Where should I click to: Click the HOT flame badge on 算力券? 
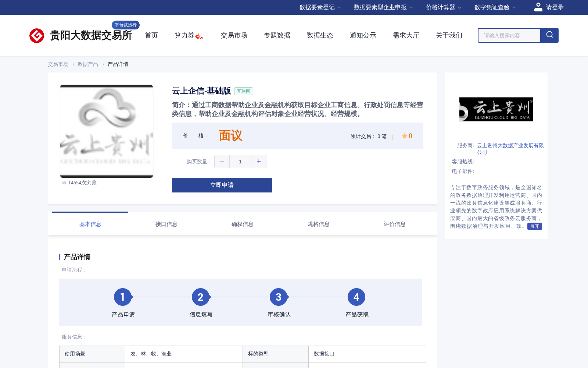coord(200,36)
